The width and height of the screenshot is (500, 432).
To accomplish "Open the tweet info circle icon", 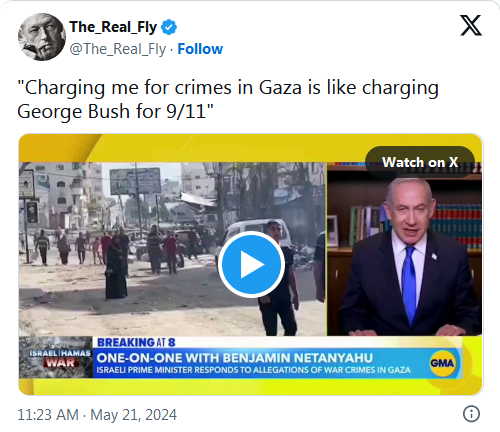I will point(471,414).
